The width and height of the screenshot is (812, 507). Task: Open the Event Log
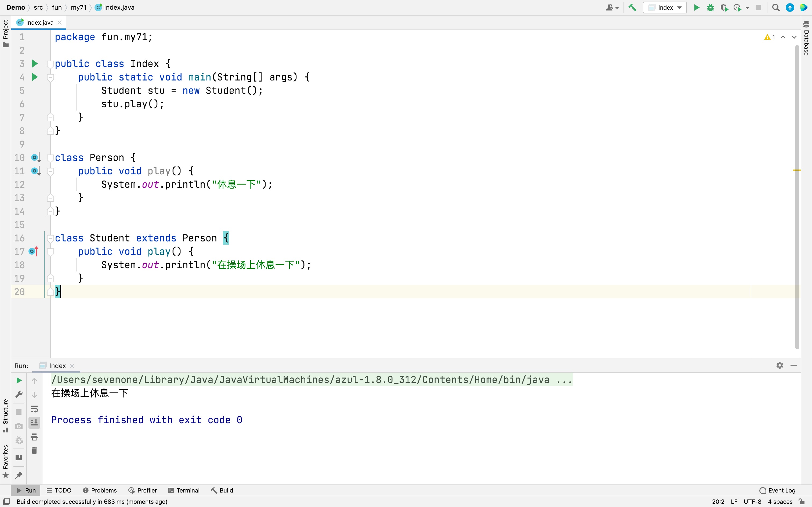point(777,490)
